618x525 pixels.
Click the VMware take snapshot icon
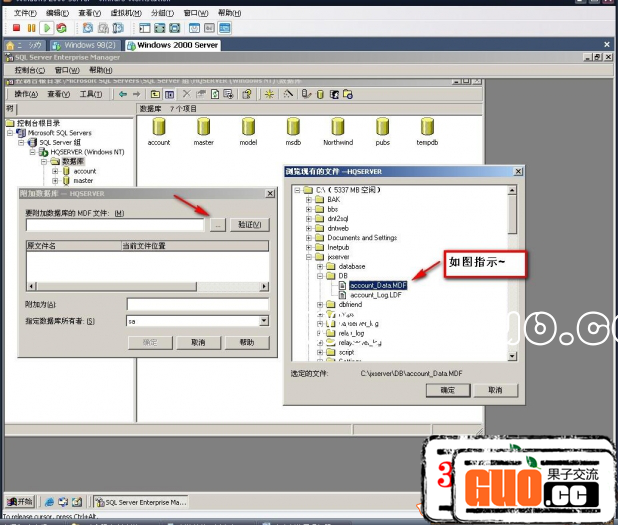coord(87,28)
